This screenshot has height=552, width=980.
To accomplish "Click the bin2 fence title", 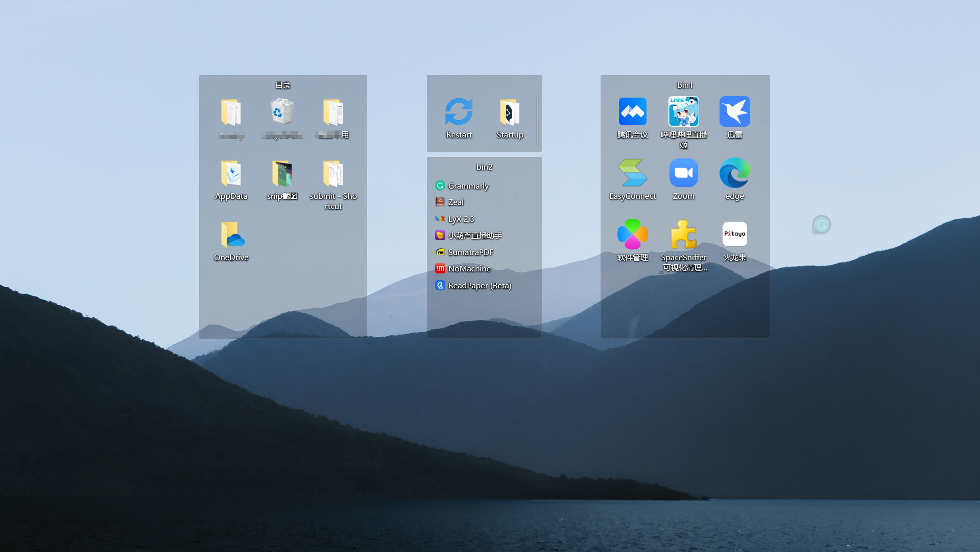I will click(484, 167).
